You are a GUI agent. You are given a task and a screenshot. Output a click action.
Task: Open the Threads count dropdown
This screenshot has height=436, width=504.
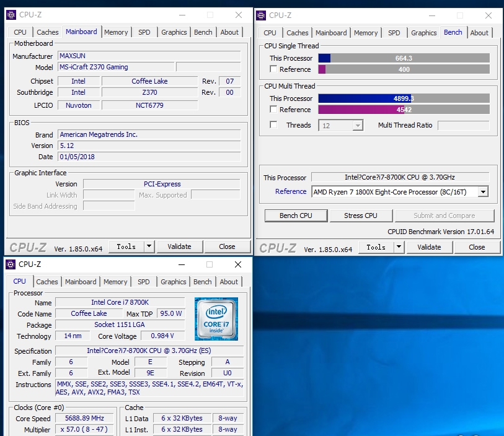tap(357, 126)
